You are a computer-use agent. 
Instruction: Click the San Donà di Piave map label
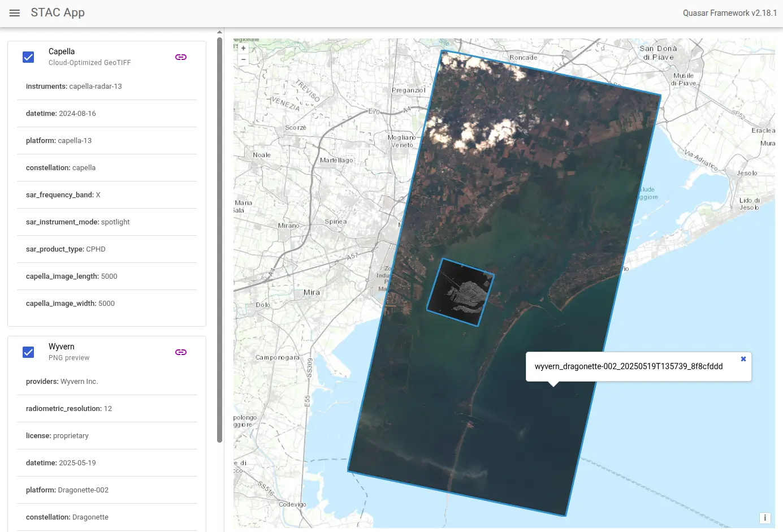click(659, 53)
